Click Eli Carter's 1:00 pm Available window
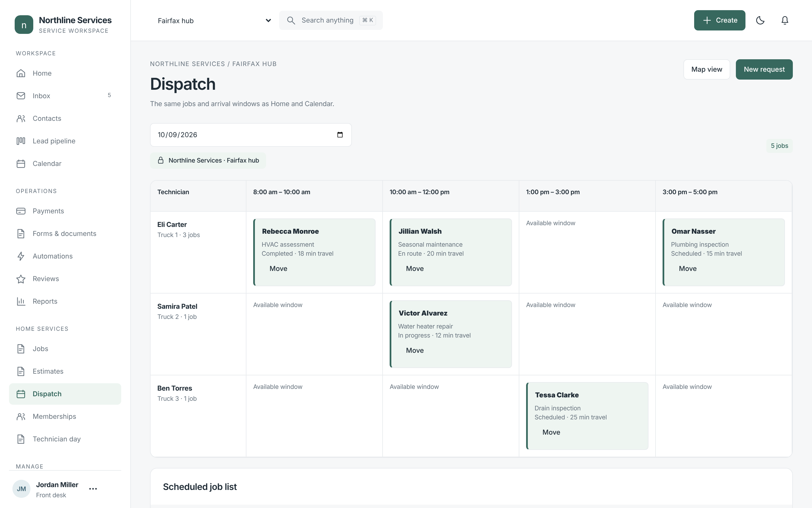This screenshot has width=812, height=508. tap(551, 223)
